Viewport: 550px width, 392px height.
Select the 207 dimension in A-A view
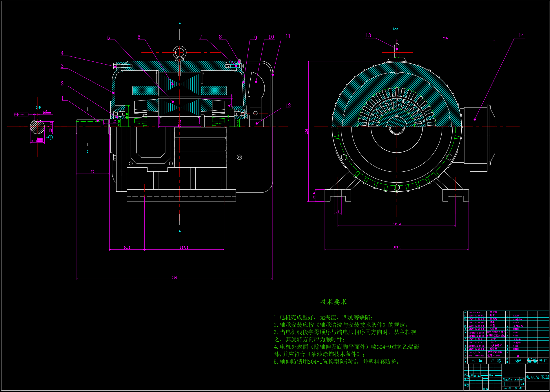pos(446,38)
